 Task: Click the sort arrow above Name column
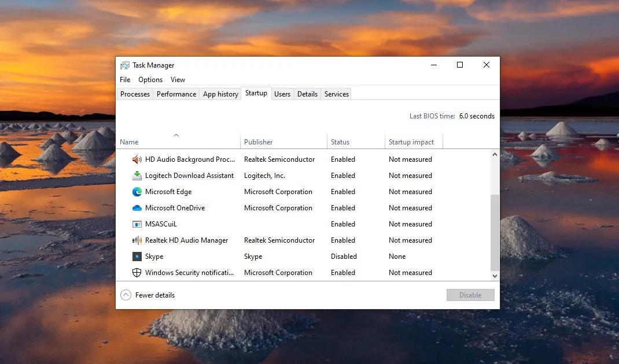click(x=176, y=135)
